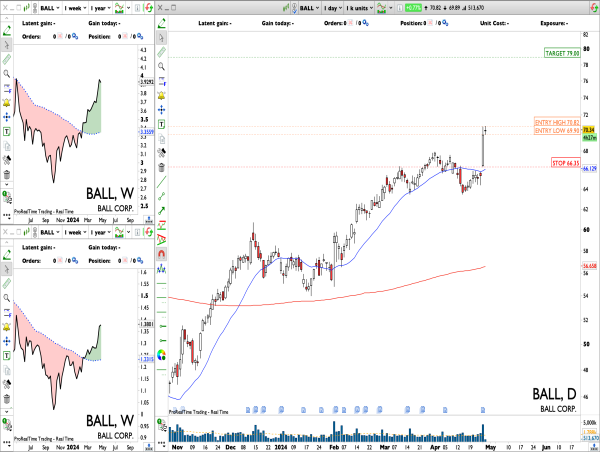The width and height of the screenshot is (600, 452).
Task: Click the text T tool in top weekly chart
Action: pyautogui.click(x=7, y=132)
